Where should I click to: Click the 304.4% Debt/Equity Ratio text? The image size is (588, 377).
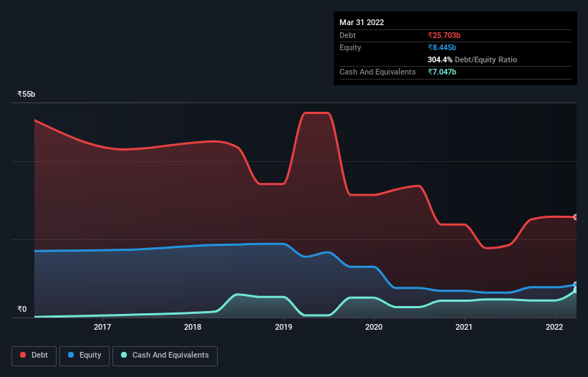(x=472, y=59)
